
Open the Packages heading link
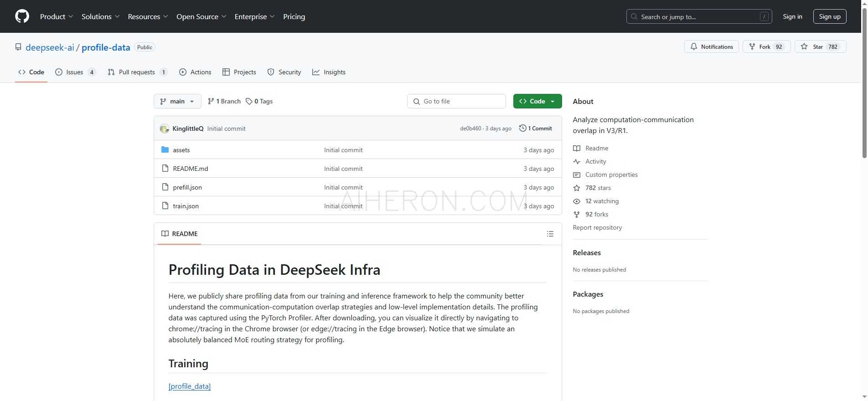click(588, 294)
